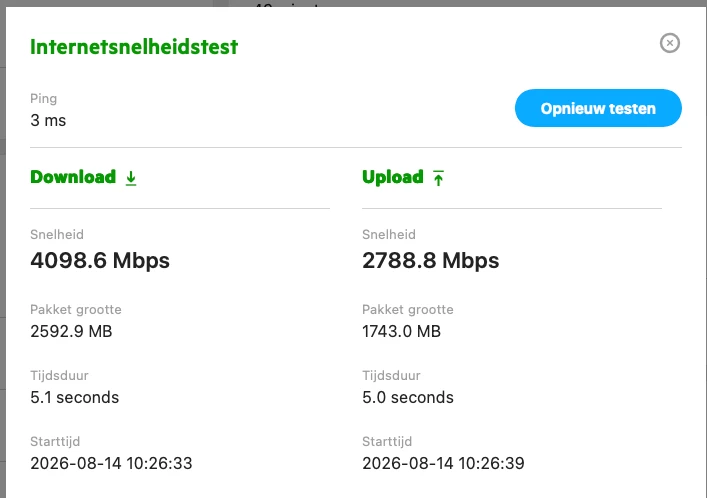707x498 pixels.
Task: Click the upload start time 10:26:39
Action: [x=443, y=463]
